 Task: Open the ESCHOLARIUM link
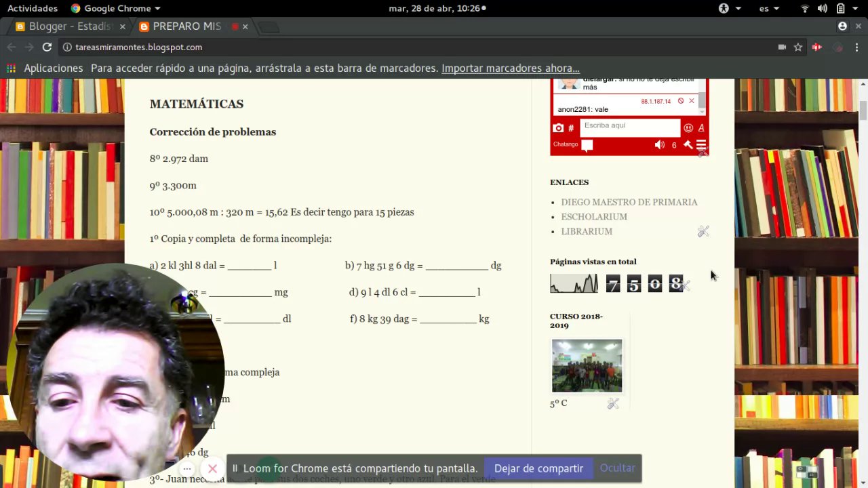[594, 217]
